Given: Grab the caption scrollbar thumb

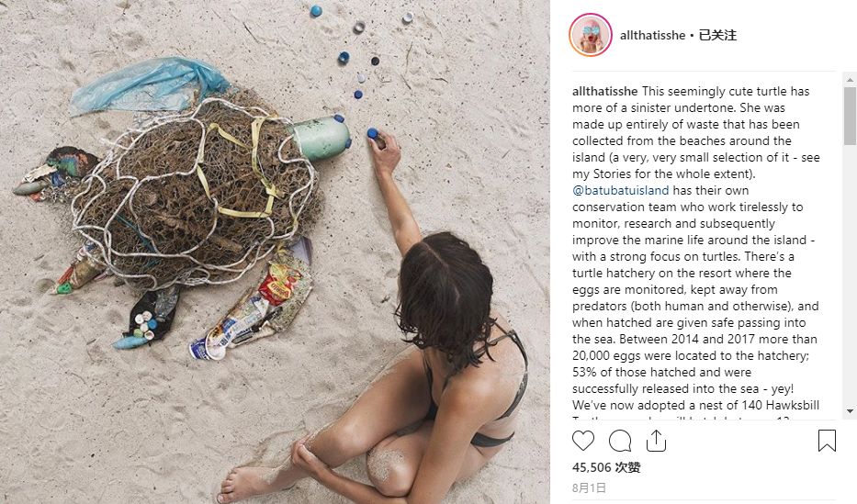Looking at the screenshot, I should [x=850, y=116].
